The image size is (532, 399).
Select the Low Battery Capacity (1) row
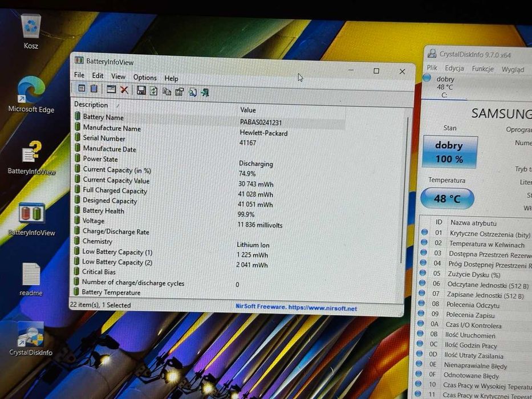209,253
